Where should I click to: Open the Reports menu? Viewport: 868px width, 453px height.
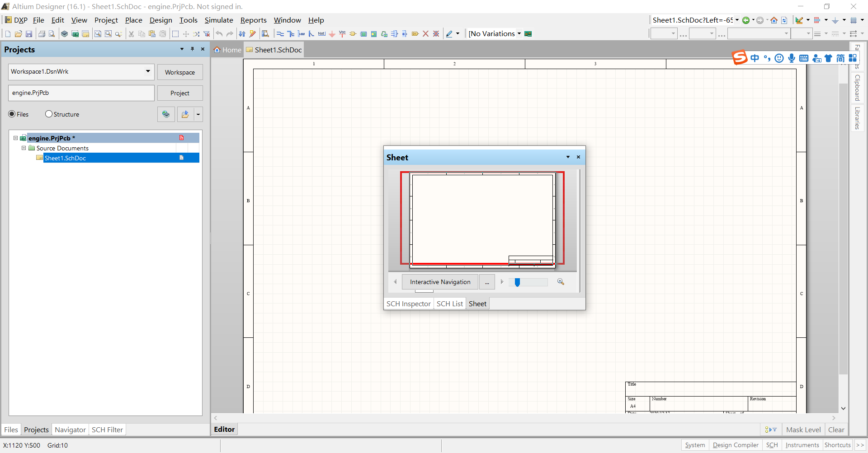[253, 20]
